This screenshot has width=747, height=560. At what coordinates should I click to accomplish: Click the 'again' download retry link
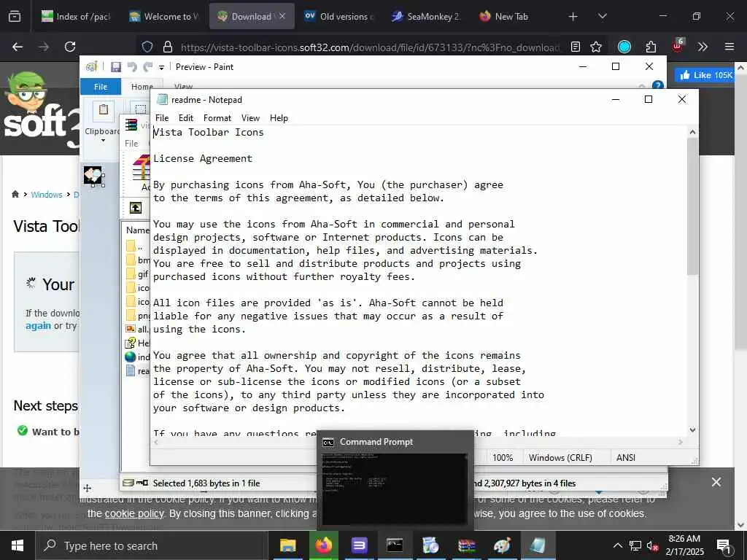pos(38,326)
